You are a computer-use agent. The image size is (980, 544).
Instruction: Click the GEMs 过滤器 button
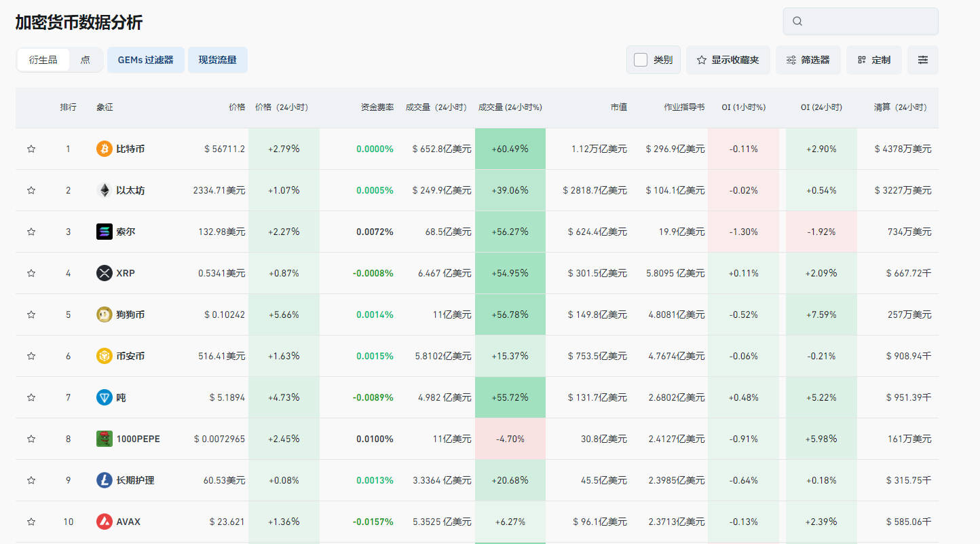(x=146, y=60)
